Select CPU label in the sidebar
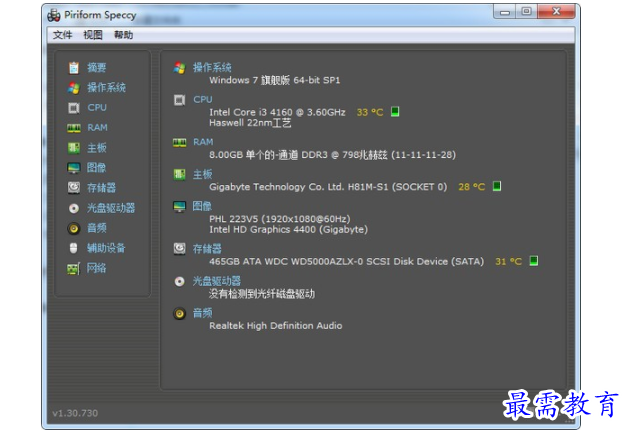Screen dimensions: 627x436 coord(97,108)
